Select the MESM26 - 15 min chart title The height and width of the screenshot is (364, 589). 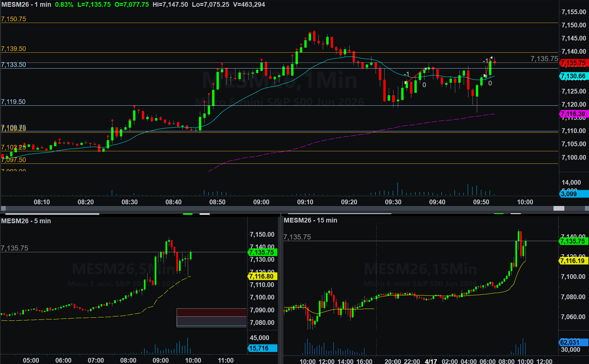[x=310, y=220]
